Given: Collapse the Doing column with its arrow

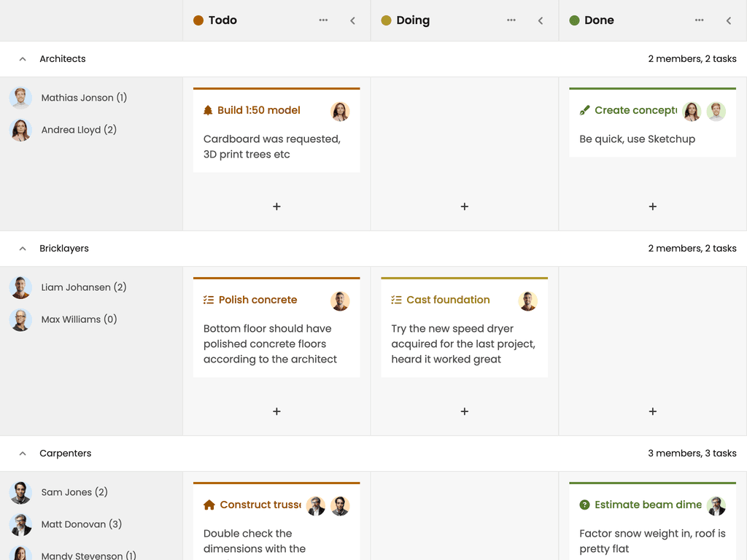Looking at the screenshot, I should [x=541, y=20].
